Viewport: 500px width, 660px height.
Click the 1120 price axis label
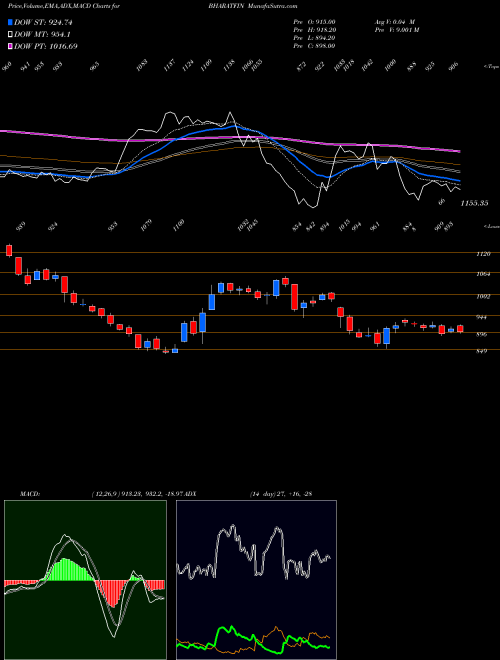pos(484,254)
